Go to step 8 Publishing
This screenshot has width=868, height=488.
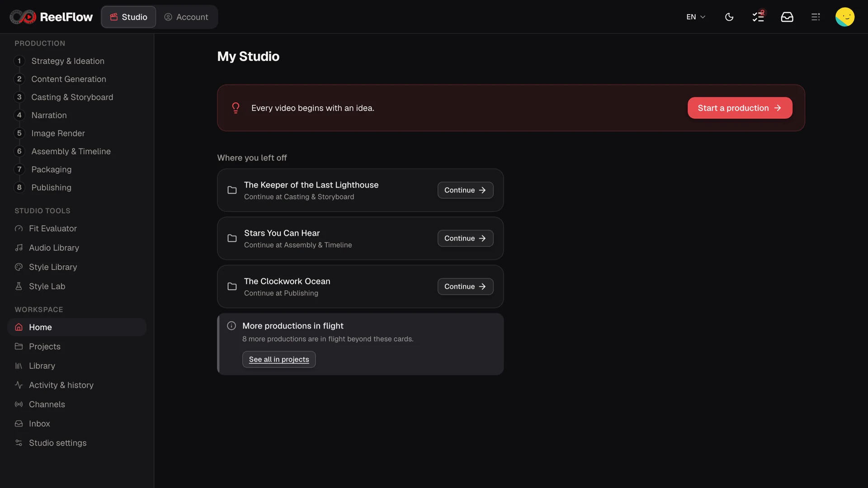(51, 188)
